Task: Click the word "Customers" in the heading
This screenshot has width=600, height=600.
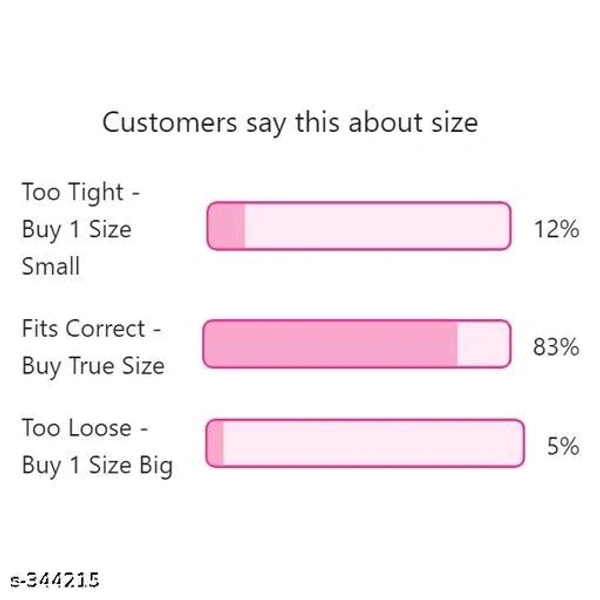Action: tap(168, 123)
